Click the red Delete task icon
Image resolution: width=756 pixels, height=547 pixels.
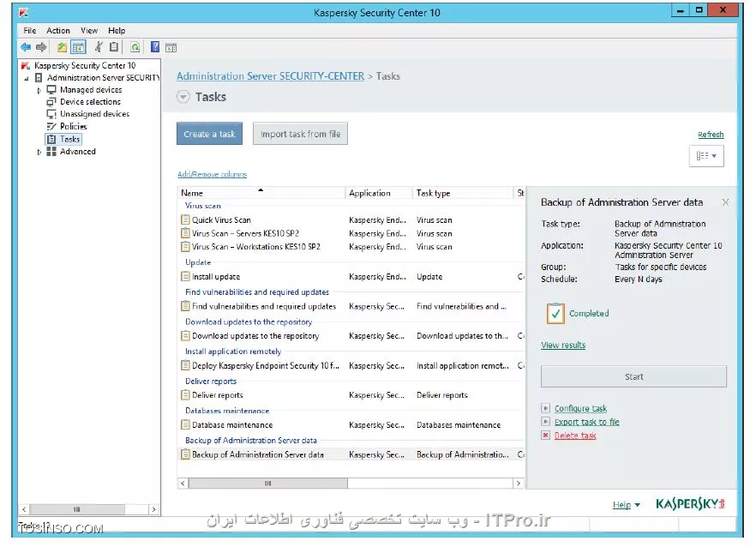(545, 435)
